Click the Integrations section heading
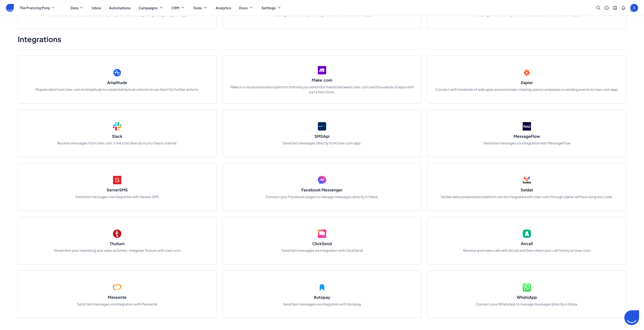 click(x=39, y=40)
